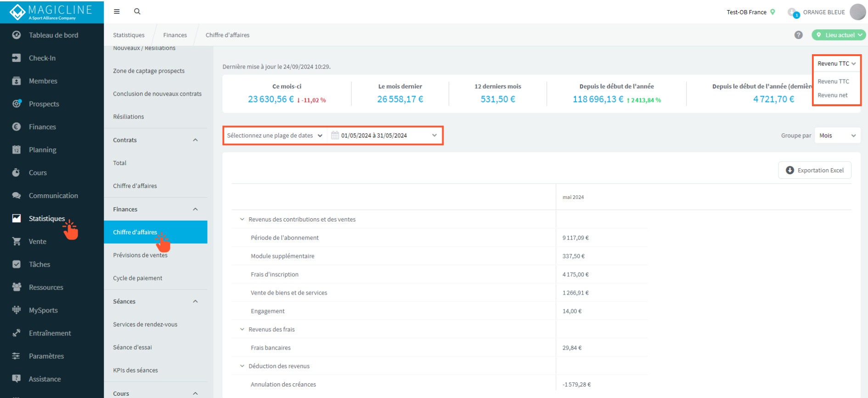Image resolution: width=868 pixels, height=398 pixels.
Task: Click '12 derniers mois' value 531,50 €
Action: (x=498, y=99)
